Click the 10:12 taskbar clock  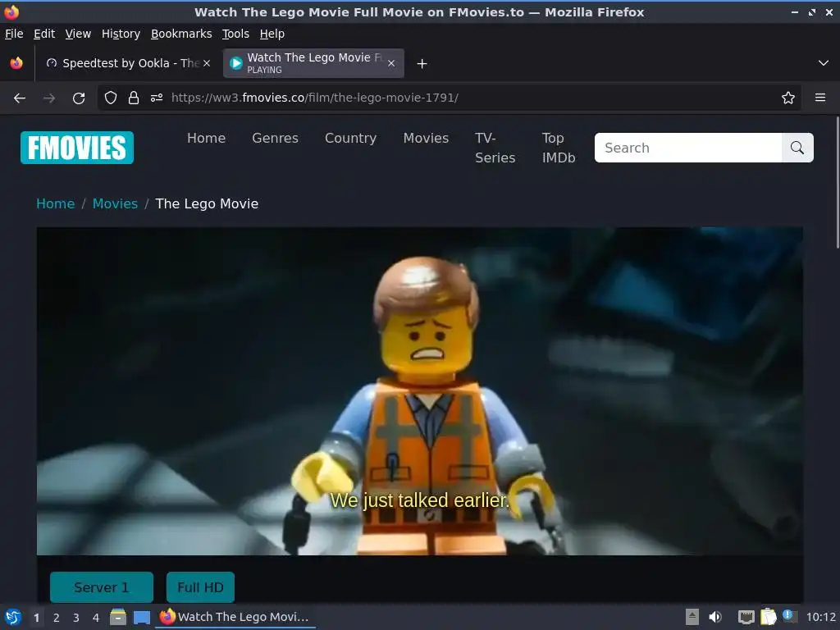click(x=821, y=617)
